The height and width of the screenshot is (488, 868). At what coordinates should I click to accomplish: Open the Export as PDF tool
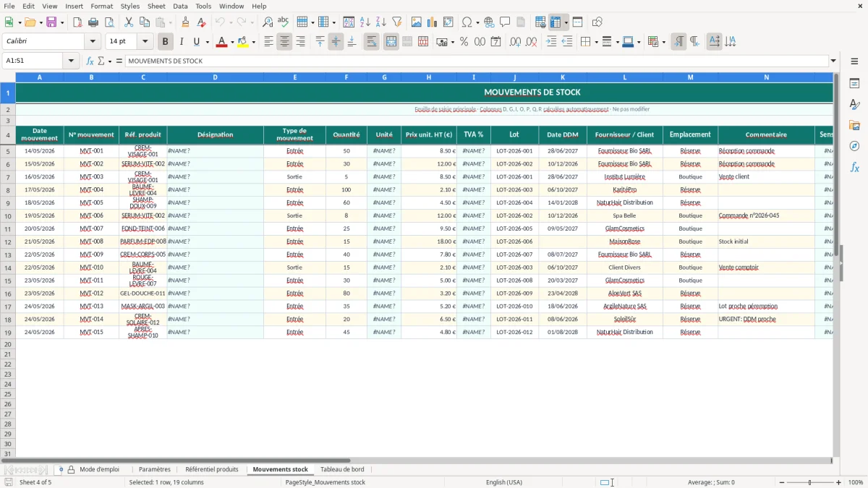click(x=77, y=22)
